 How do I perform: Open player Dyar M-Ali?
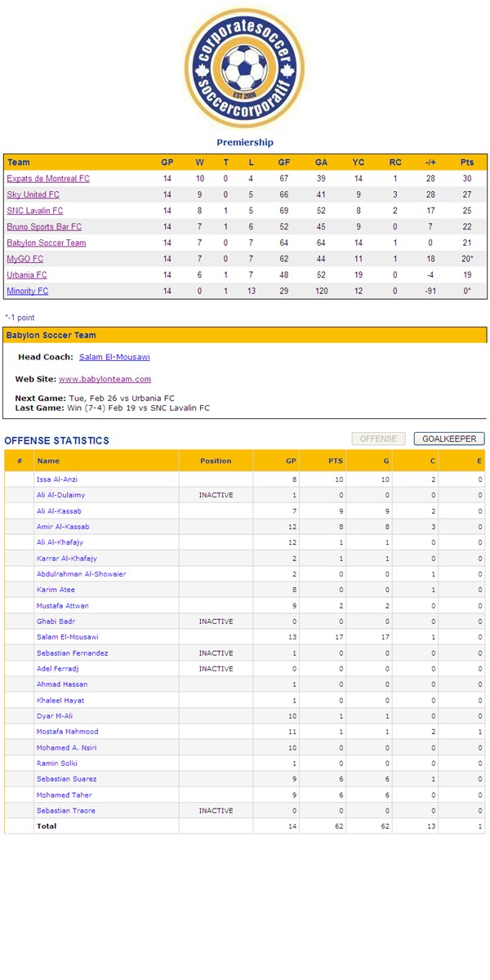(x=54, y=716)
